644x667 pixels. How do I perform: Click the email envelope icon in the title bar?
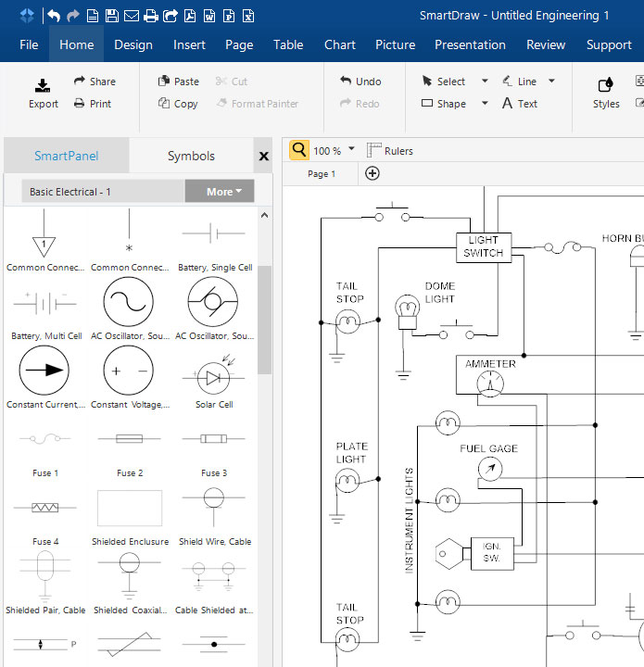(x=132, y=16)
